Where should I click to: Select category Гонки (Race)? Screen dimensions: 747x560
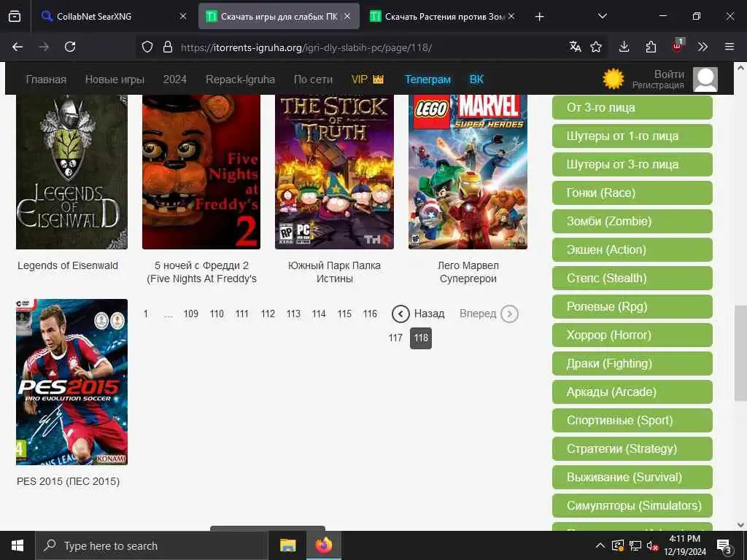click(x=632, y=192)
